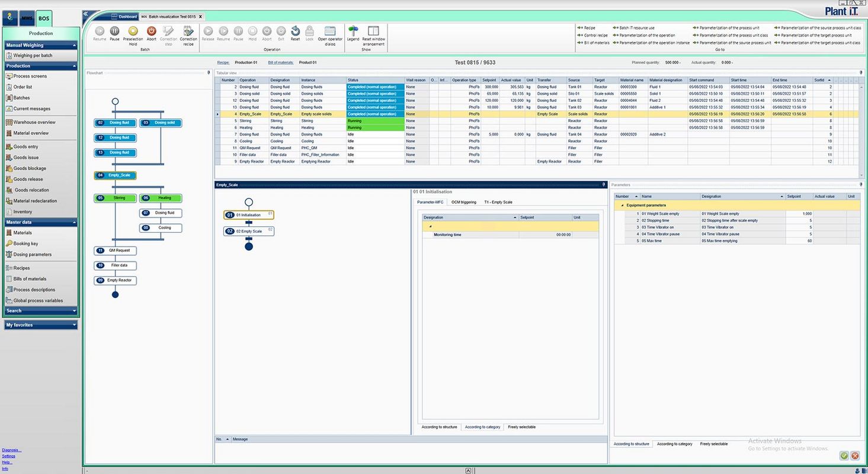Image resolution: width=868 pixels, height=474 pixels.
Task: Select the Stirring step in flowchart
Action: click(116, 198)
